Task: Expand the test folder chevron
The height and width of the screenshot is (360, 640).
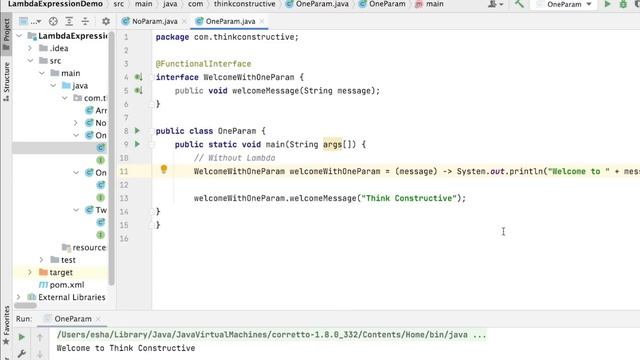Action: point(42,260)
